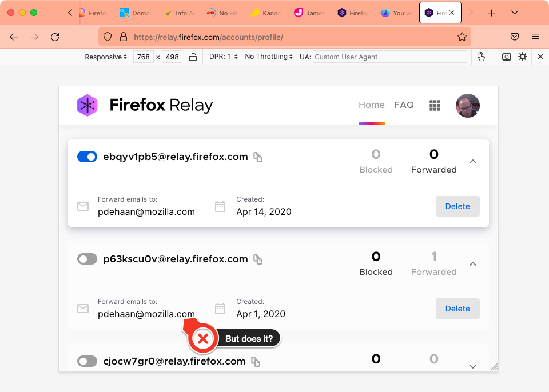Click the tracking protection shield icon
The image size is (549, 392).
click(x=107, y=37)
